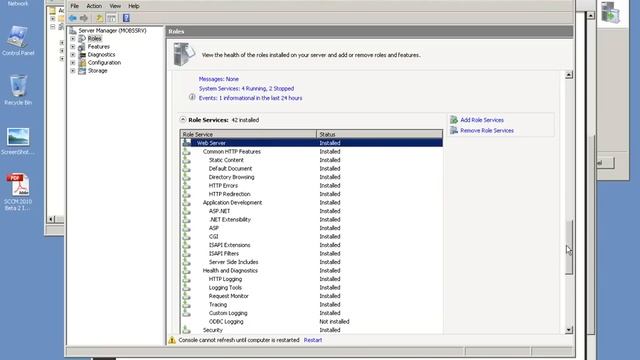This screenshot has width=640, height=360.
Task: Click the Up one level toolbar icon
Action: 100,18
